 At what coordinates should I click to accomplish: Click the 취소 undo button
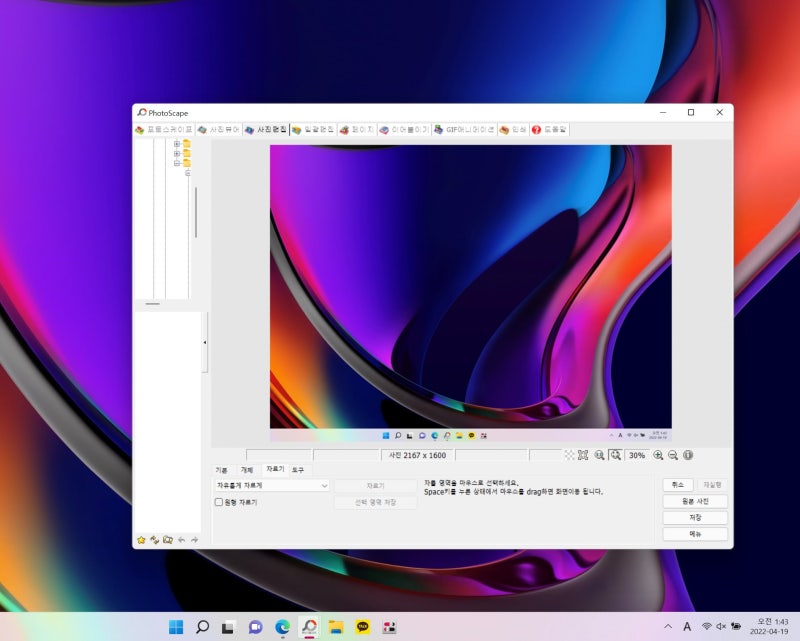678,484
